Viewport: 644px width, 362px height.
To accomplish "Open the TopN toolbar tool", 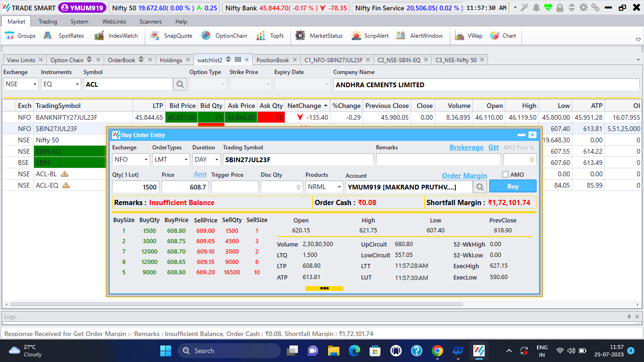I will tap(270, 36).
